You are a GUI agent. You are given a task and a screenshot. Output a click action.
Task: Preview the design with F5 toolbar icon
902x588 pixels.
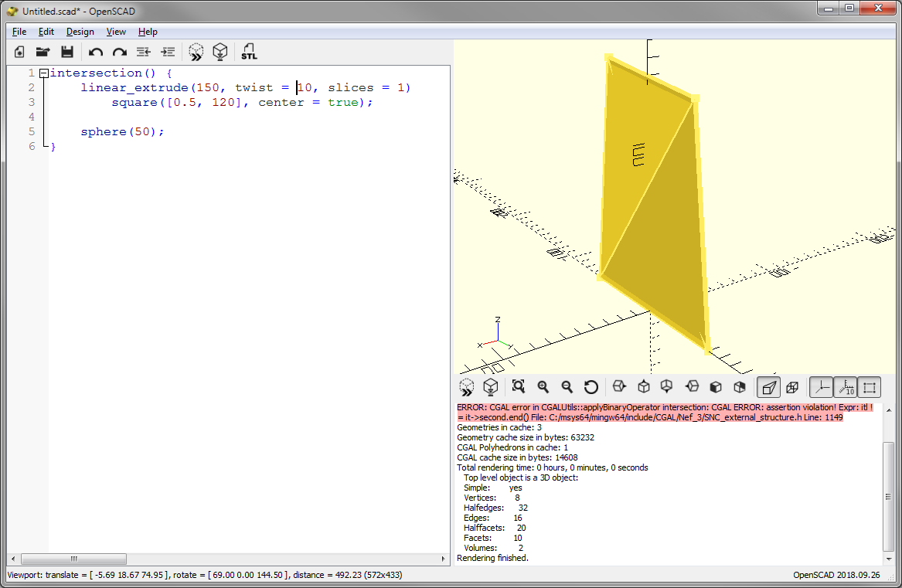196,51
